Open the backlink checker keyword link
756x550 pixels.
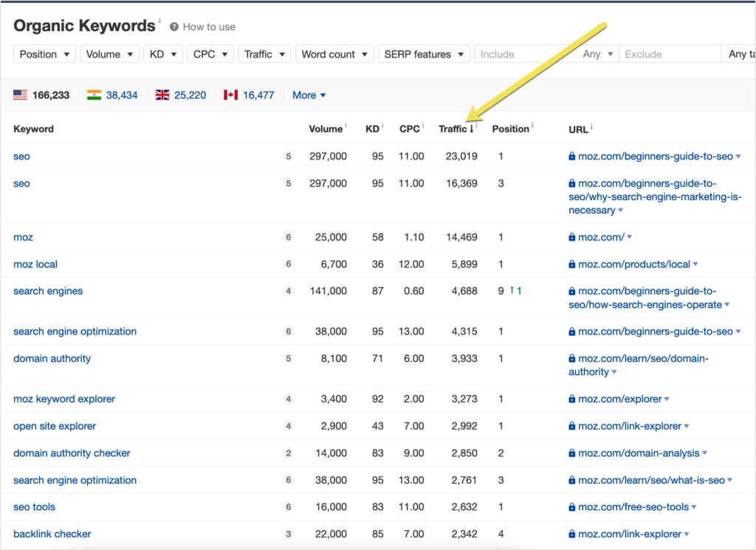52,534
